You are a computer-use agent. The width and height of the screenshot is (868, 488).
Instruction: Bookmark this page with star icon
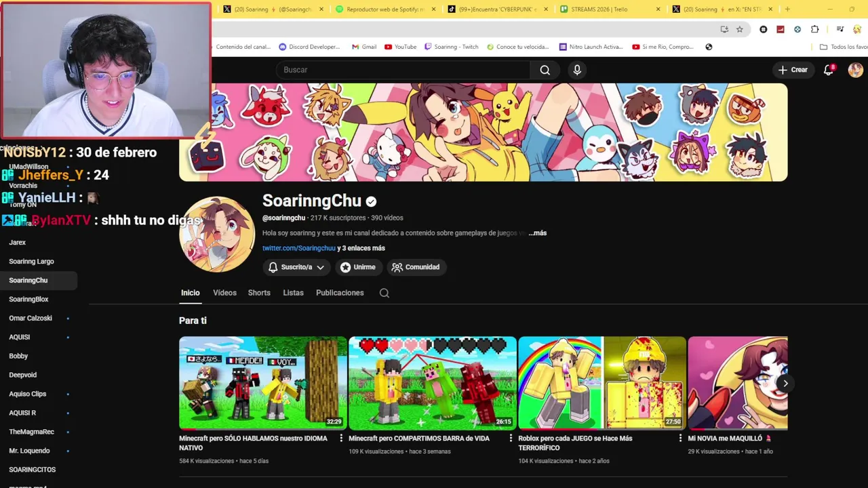pos(740,29)
